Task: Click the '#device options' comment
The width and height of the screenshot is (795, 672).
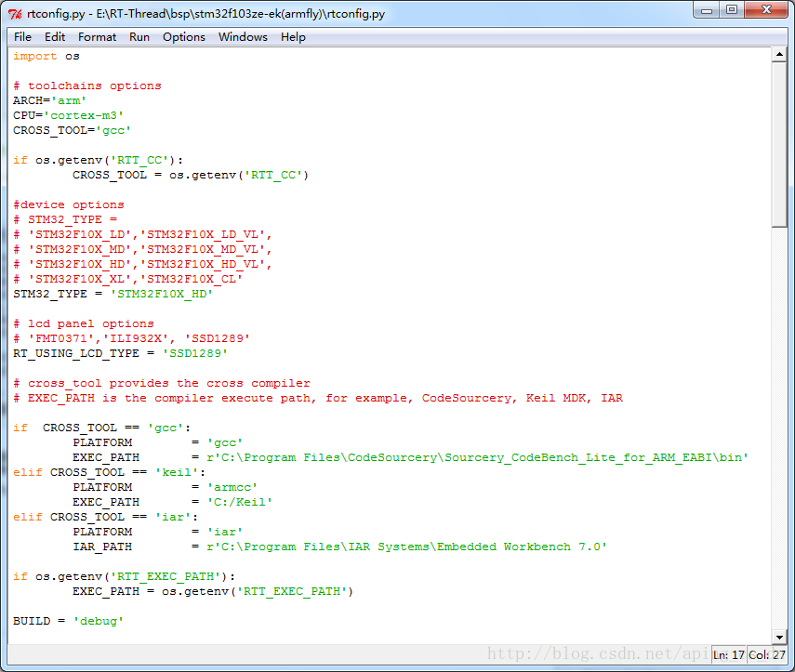Action: (69, 204)
